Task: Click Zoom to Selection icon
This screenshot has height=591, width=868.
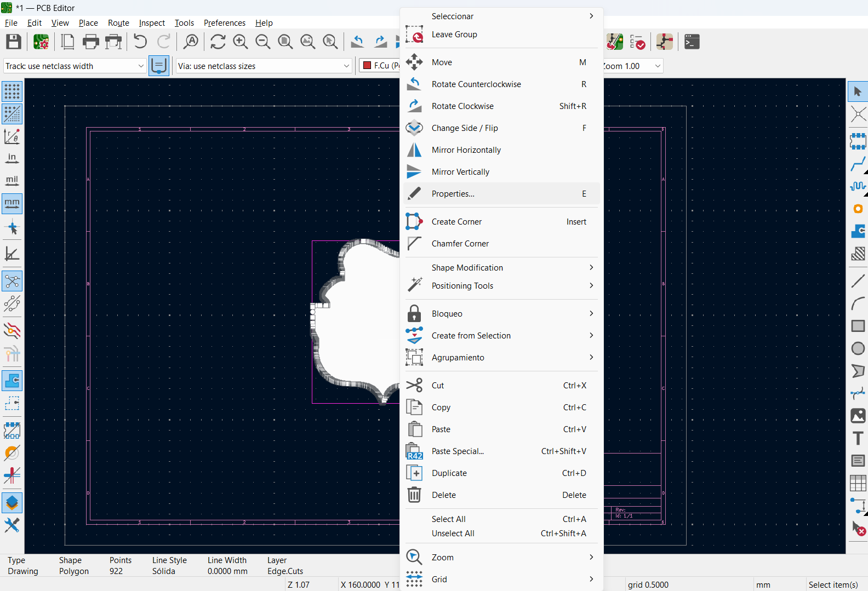Action: coord(330,42)
